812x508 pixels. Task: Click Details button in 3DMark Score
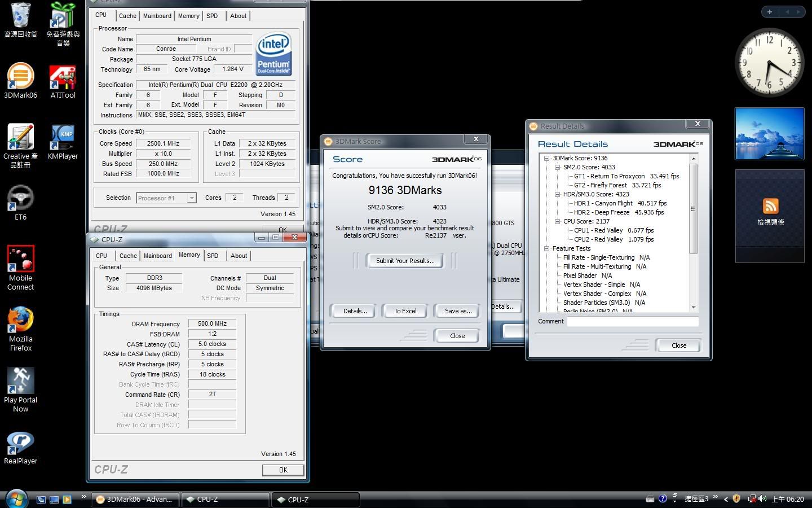(355, 311)
